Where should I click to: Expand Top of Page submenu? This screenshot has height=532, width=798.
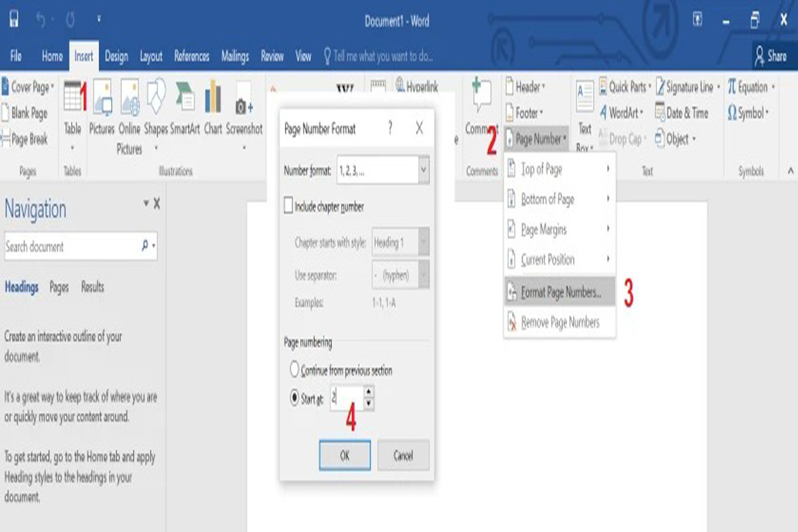pos(559,170)
